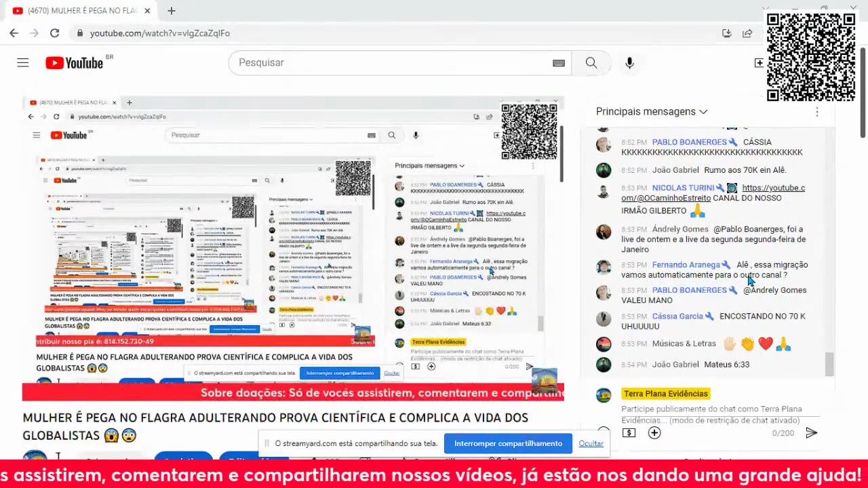Click Terra Plana Evidências avatar in chat input
868x488 pixels.
(x=604, y=395)
